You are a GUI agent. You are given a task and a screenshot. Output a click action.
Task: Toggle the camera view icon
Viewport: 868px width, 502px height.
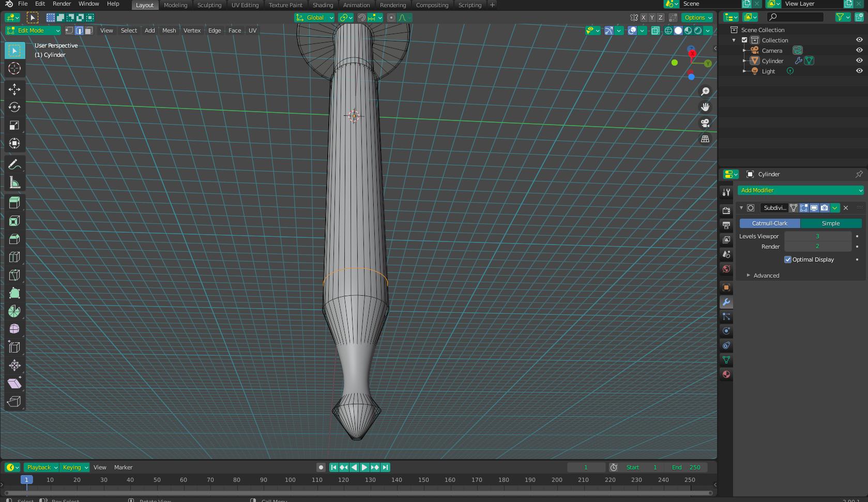pyautogui.click(x=705, y=123)
